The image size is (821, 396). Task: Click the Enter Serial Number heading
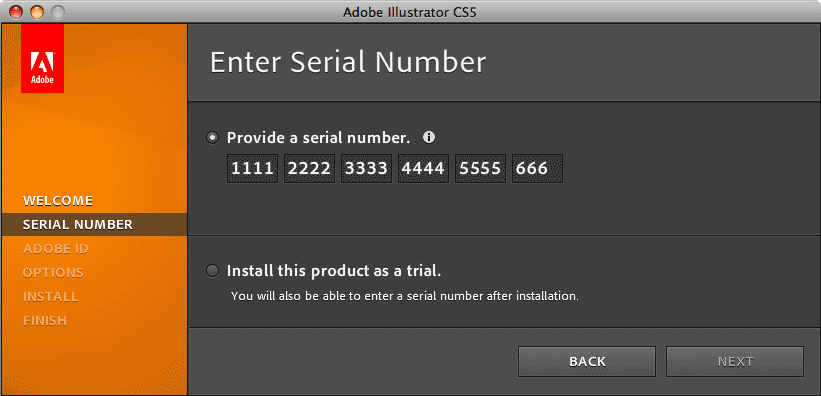pos(348,62)
